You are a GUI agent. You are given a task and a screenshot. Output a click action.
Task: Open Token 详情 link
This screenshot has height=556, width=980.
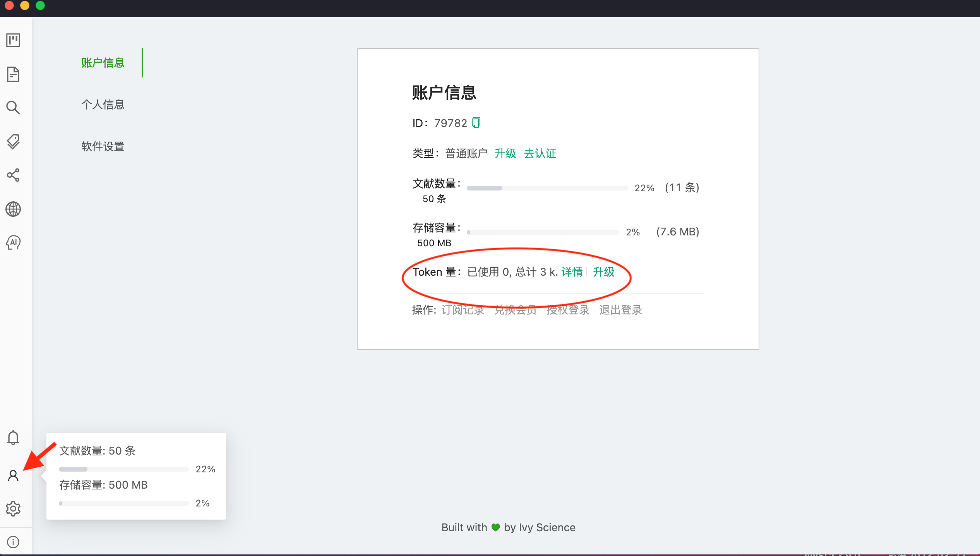click(572, 272)
